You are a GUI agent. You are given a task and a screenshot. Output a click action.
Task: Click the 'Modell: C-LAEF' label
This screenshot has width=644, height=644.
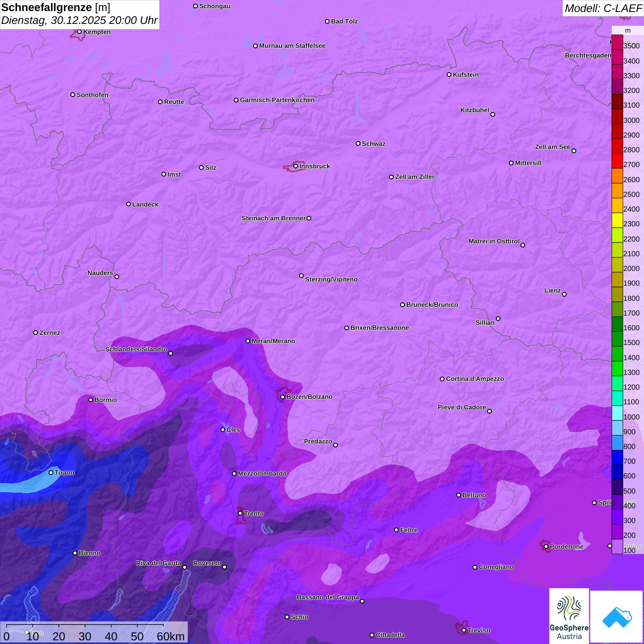[603, 8]
